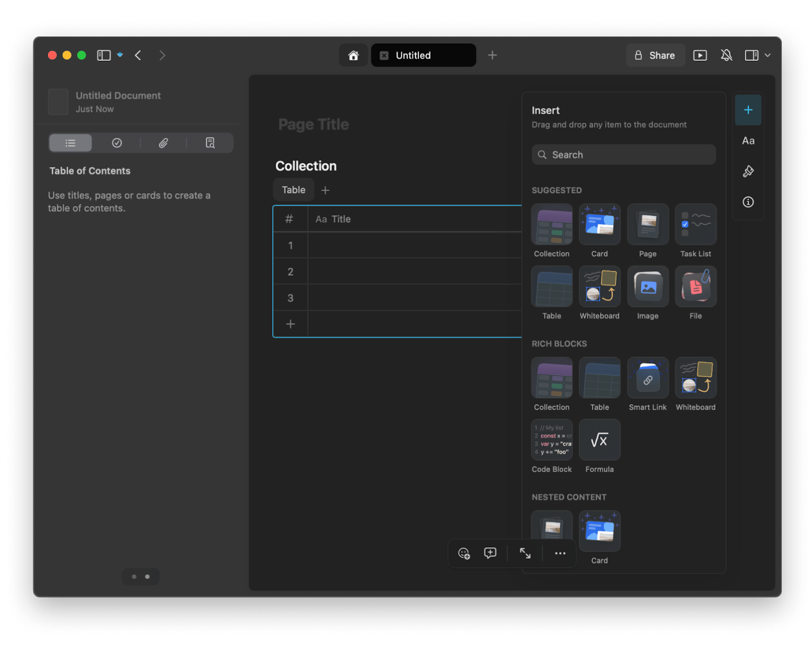
Task: Open the Style paintbrush panel icon
Action: point(748,172)
